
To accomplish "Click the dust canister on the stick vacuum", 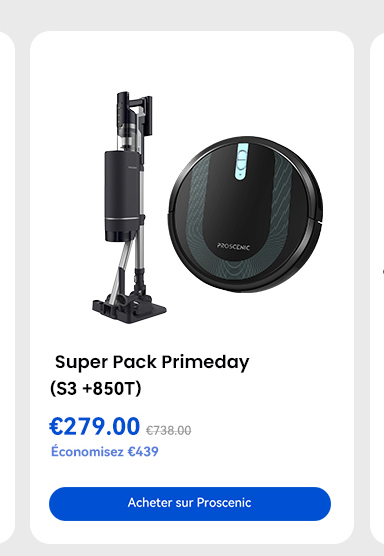I will point(121,196).
